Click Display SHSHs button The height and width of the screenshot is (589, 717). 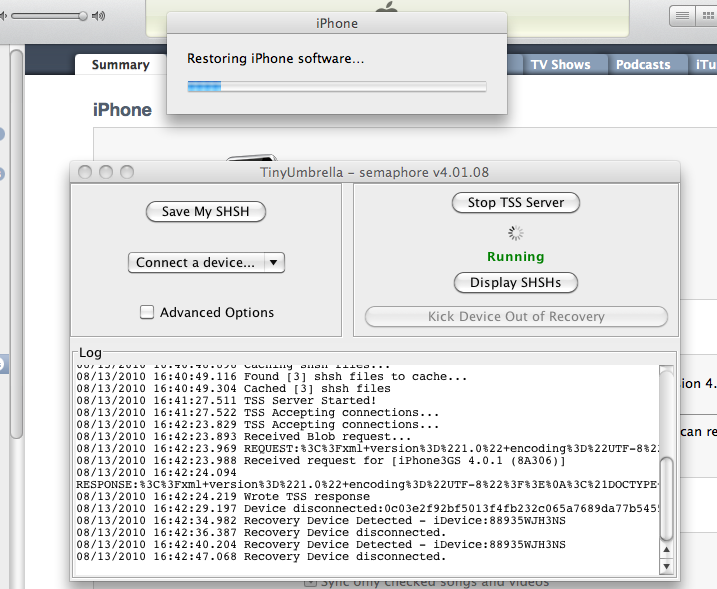pos(516,283)
